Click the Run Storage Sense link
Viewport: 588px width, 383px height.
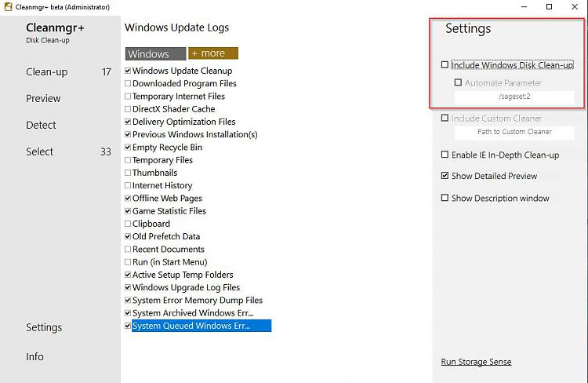tap(476, 362)
